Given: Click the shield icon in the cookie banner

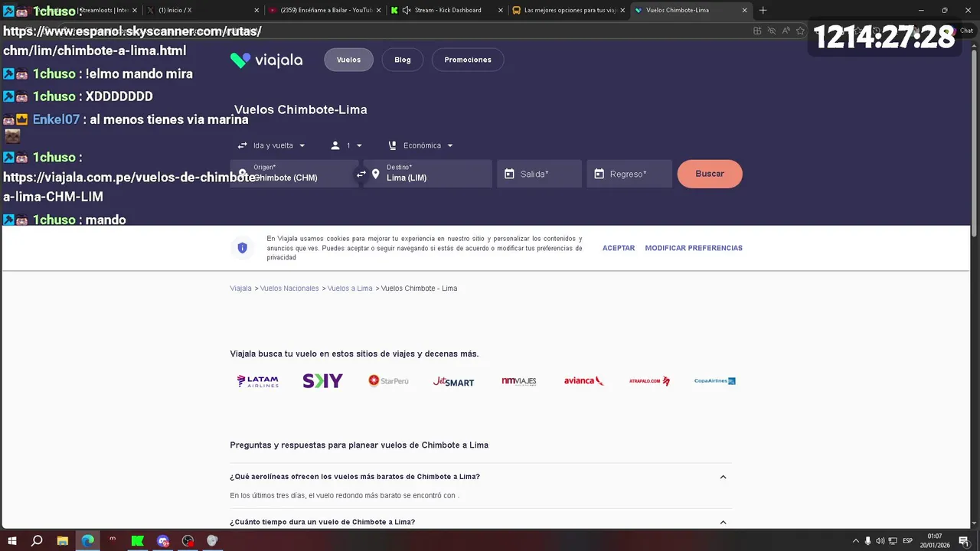Looking at the screenshot, I should pyautogui.click(x=242, y=248).
